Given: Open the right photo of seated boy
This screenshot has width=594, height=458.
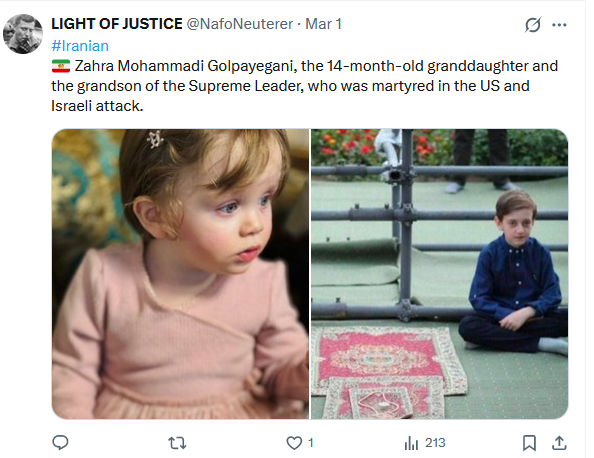Looking at the screenshot, I should [439, 274].
